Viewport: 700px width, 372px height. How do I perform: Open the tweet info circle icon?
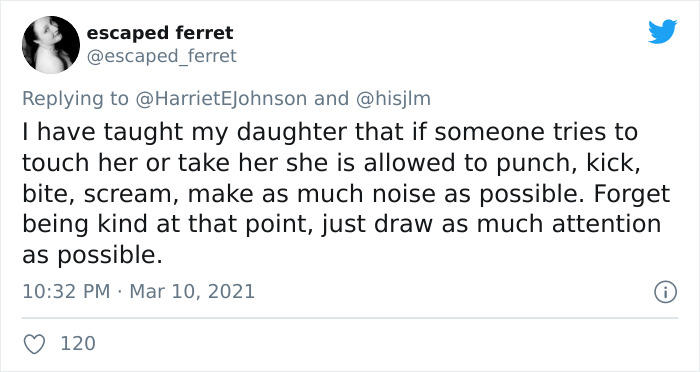pos(666,293)
